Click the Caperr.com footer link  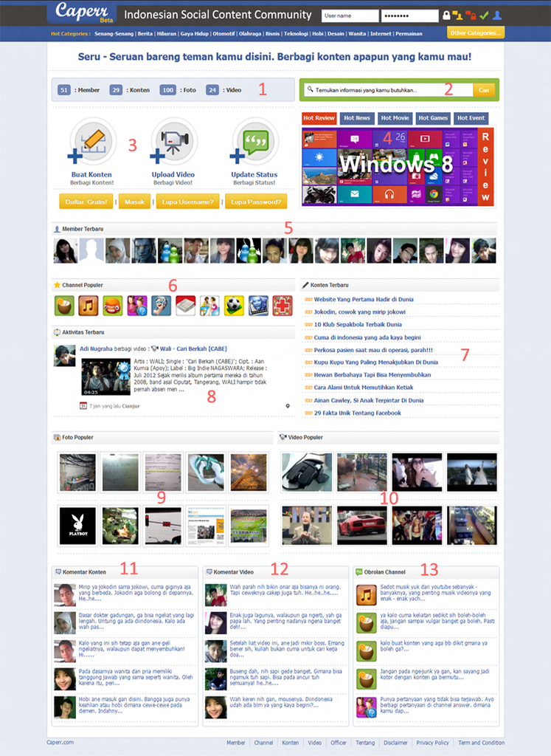(x=60, y=743)
